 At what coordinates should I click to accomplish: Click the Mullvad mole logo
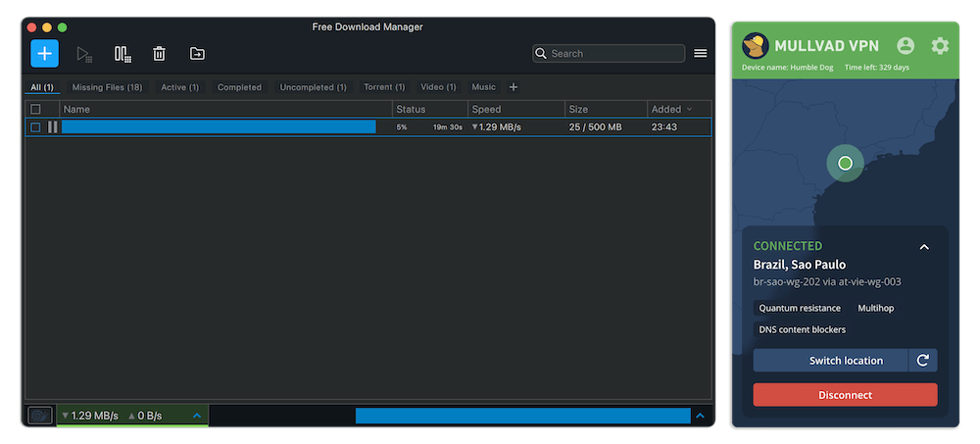[756, 46]
